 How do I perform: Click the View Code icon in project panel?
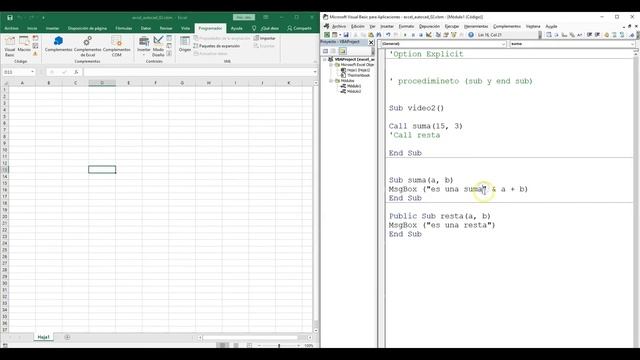(x=325, y=51)
